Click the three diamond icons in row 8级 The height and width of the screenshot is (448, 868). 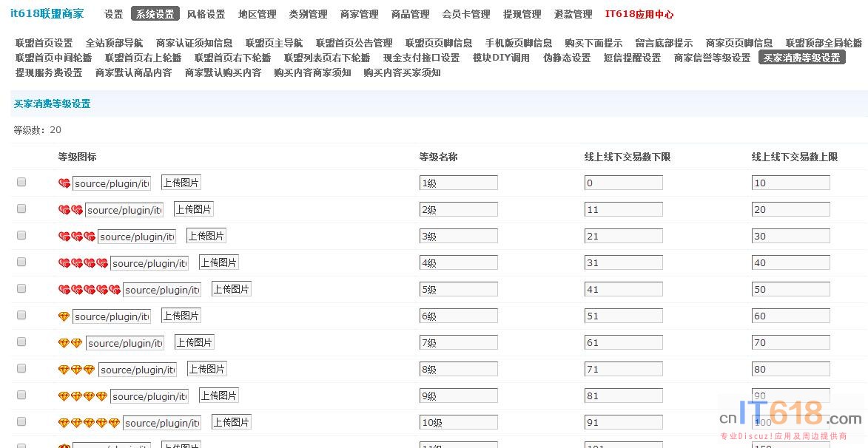[x=77, y=370]
